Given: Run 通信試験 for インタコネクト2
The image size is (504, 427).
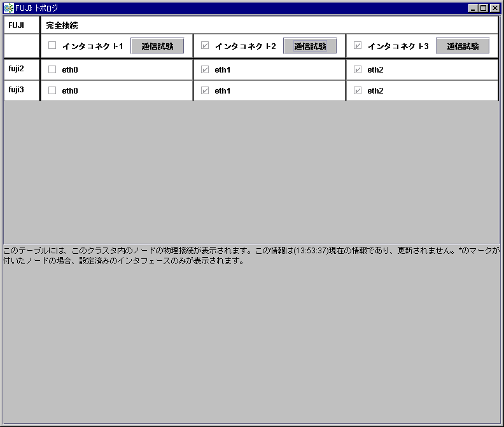Looking at the screenshot, I should pos(310,46).
